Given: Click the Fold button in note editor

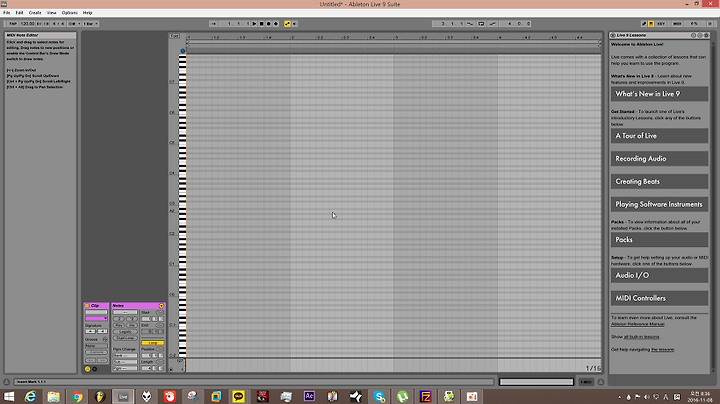Looking at the screenshot, I should click(x=174, y=36).
